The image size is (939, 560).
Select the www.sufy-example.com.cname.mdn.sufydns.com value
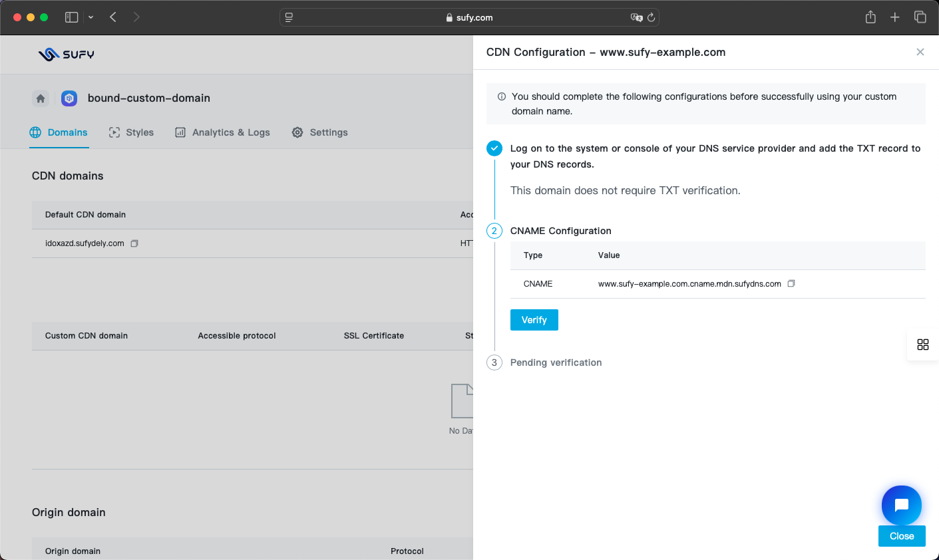pyautogui.click(x=689, y=284)
